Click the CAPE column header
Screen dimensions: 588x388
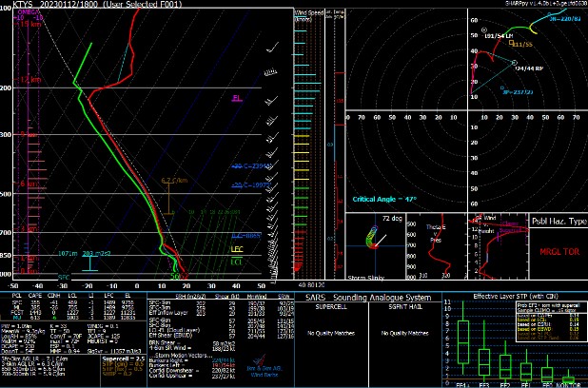35,296
